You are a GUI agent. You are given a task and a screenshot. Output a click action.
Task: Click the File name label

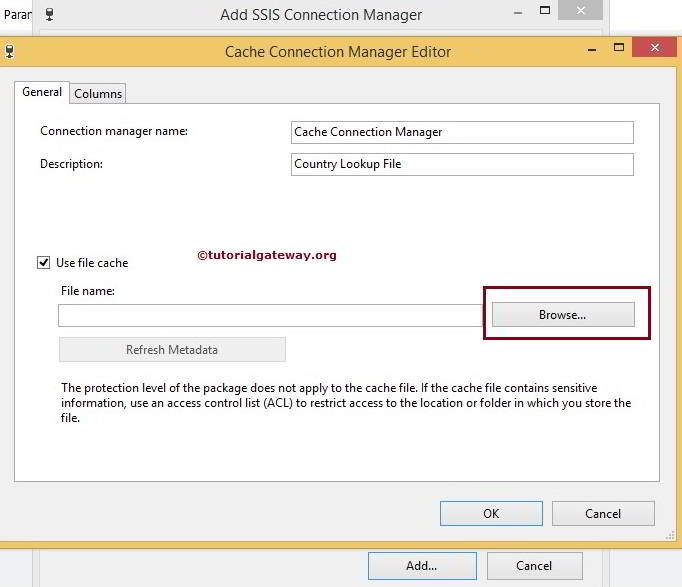pos(88,290)
